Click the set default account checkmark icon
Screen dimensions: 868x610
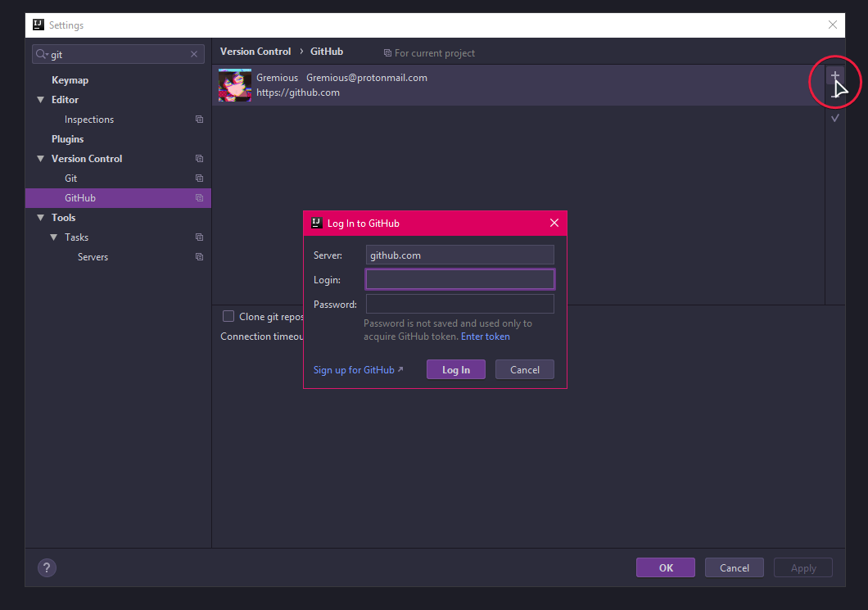[x=834, y=118]
